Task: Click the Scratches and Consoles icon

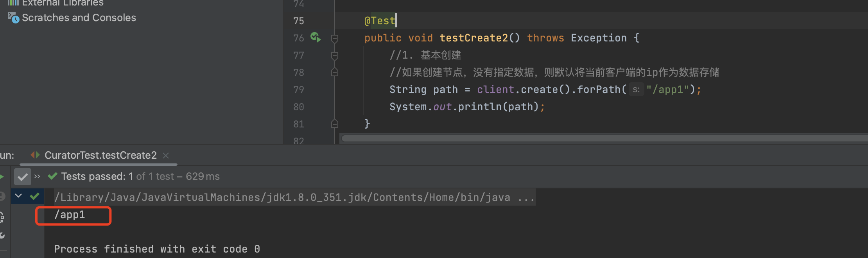Action: tap(13, 18)
